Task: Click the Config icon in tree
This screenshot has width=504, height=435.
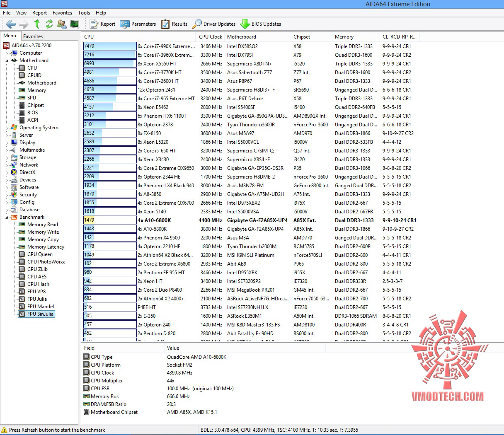Action: point(14,202)
